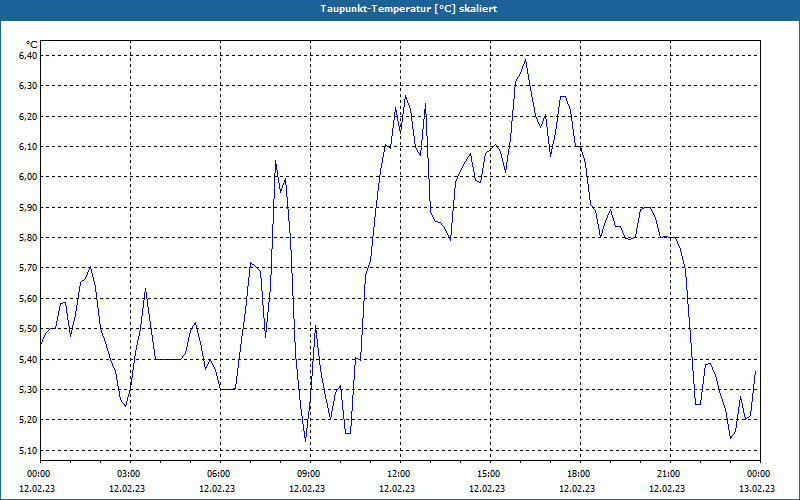The width and height of the screenshot is (800, 500).
Task: Click the 21:00 time label
Action: point(670,474)
